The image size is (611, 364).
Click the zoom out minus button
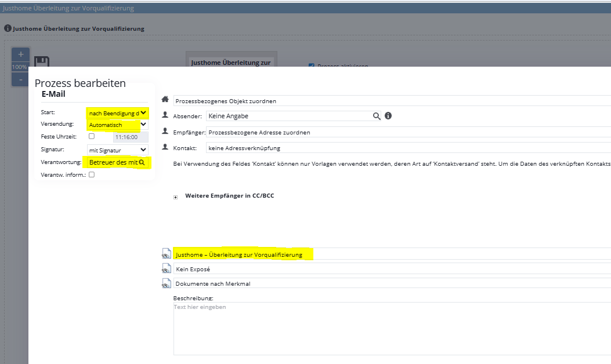click(20, 79)
